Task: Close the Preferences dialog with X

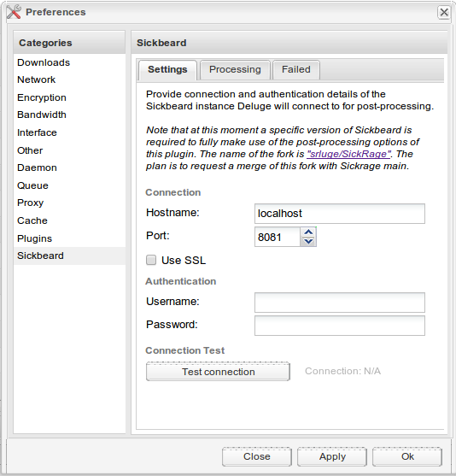Action: tap(444, 13)
